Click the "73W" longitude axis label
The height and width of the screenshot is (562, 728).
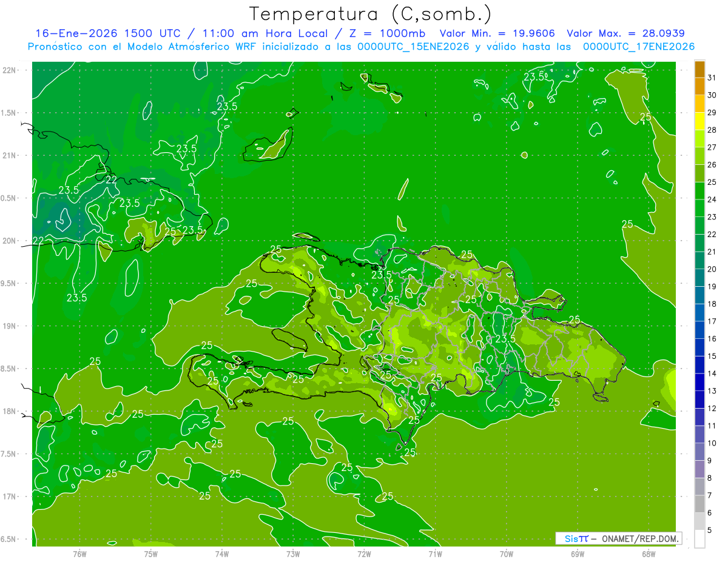coord(293,554)
